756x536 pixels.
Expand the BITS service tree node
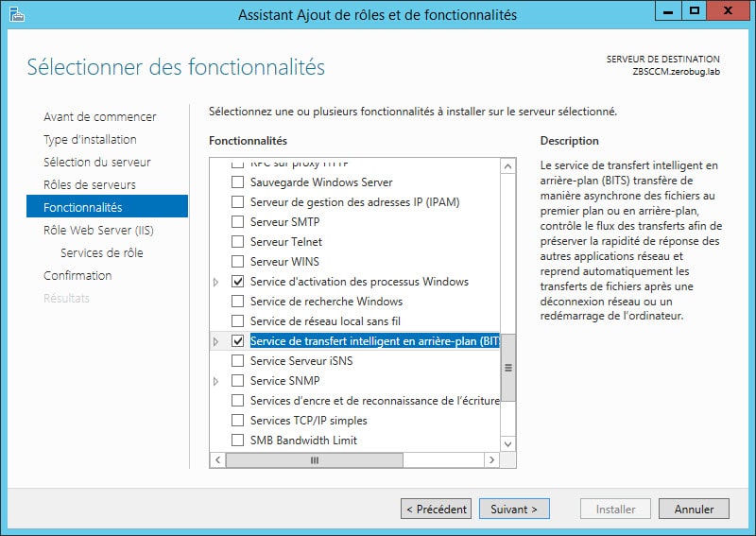click(x=216, y=341)
